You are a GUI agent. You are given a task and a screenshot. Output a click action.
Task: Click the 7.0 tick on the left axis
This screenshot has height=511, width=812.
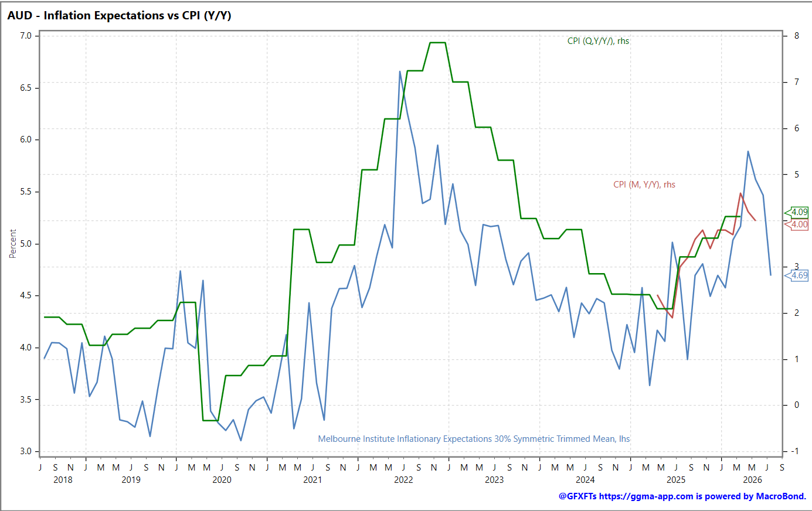(26, 36)
